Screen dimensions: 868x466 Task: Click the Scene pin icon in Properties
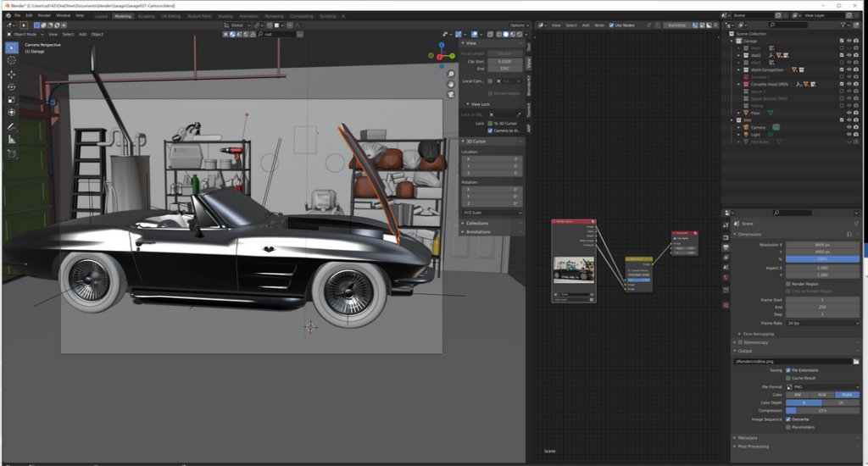(855, 225)
